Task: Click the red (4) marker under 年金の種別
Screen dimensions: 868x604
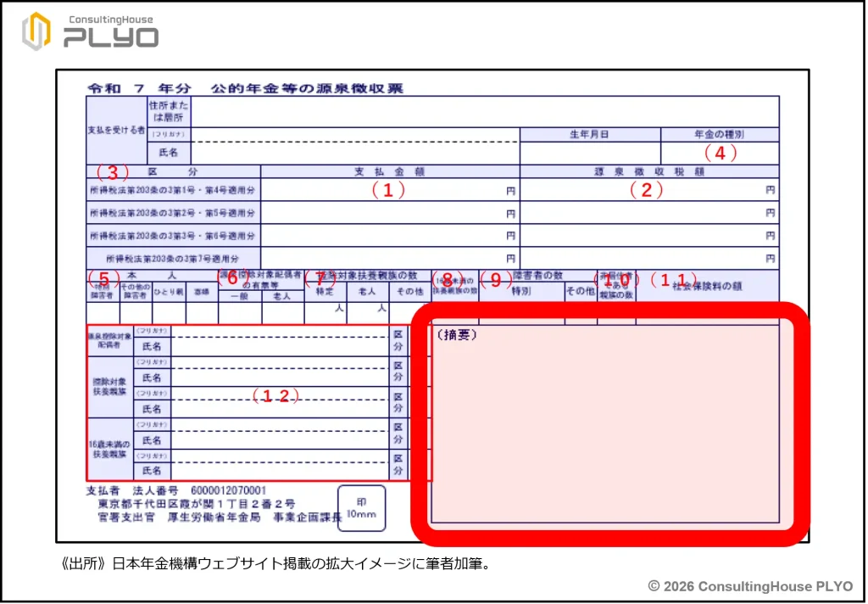Action: pos(721,154)
